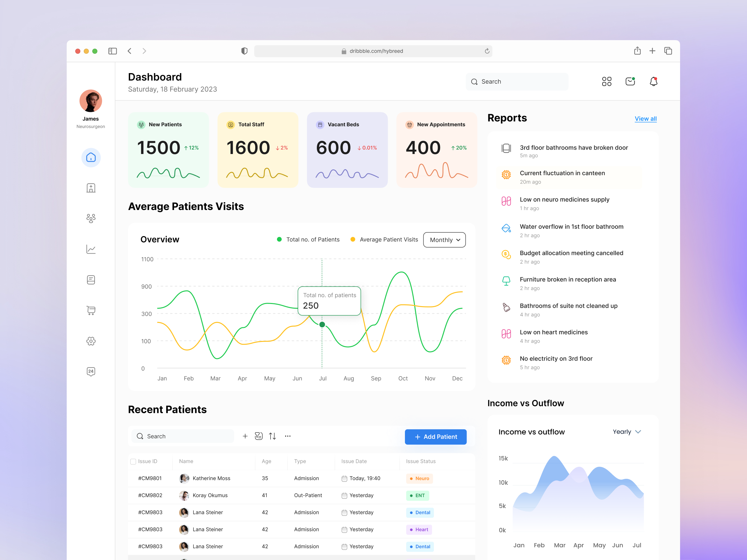Open the Analytics line chart sidebar icon
747x560 pixels.
tap(91, 249)
